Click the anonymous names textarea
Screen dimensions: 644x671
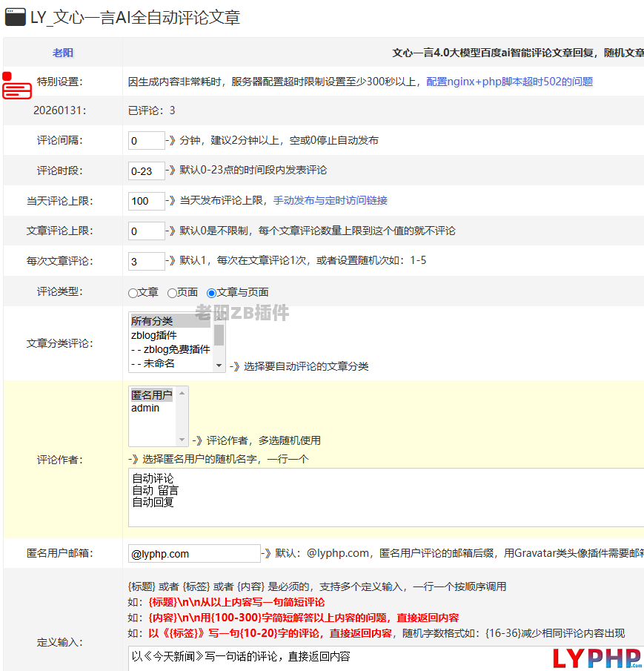click(385, 497)
